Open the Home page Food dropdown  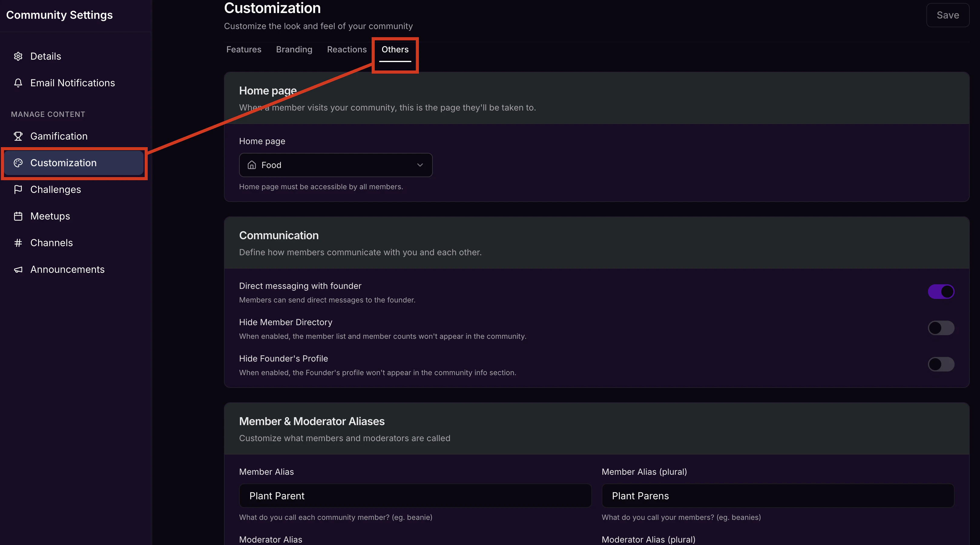335,165
